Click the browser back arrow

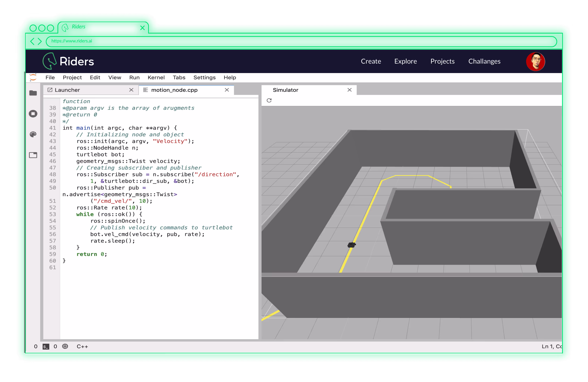tap(32, 41)
